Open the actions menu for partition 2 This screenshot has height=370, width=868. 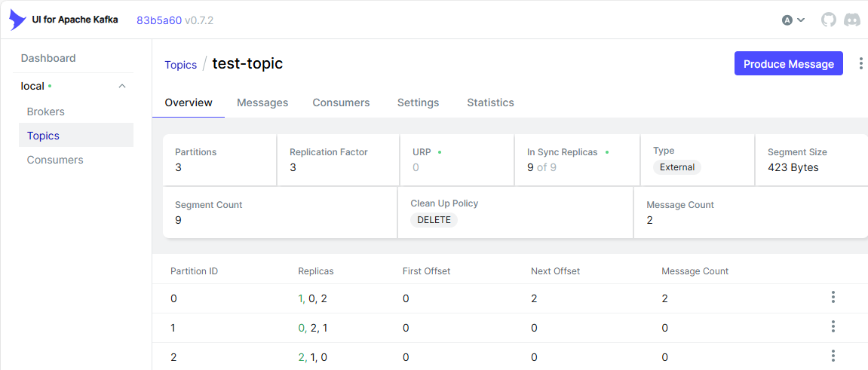click(x=833, y=356)
